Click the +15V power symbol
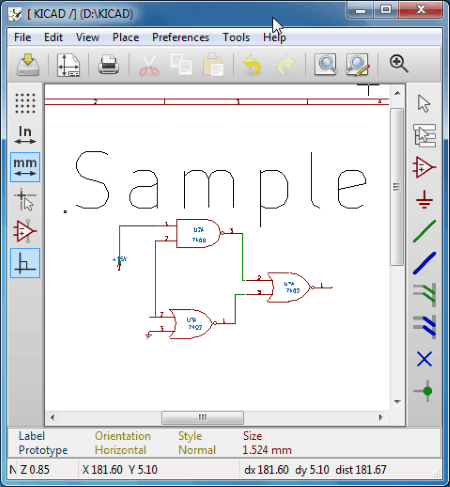 tap(119, 262)
